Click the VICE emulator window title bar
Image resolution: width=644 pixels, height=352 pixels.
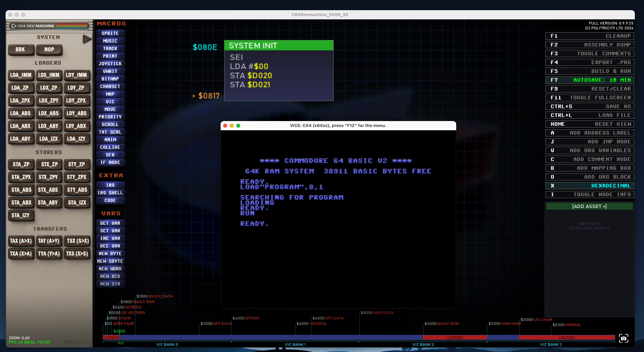click(x=338, y=126)
